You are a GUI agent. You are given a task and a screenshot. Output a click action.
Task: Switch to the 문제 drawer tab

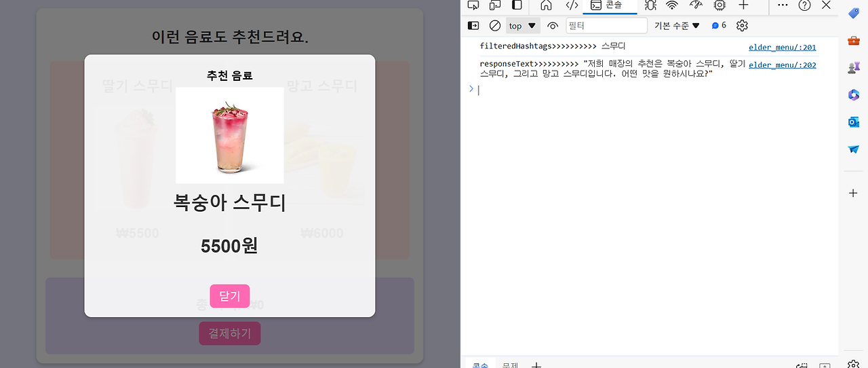pyautogui.click(x=511, y=365)
